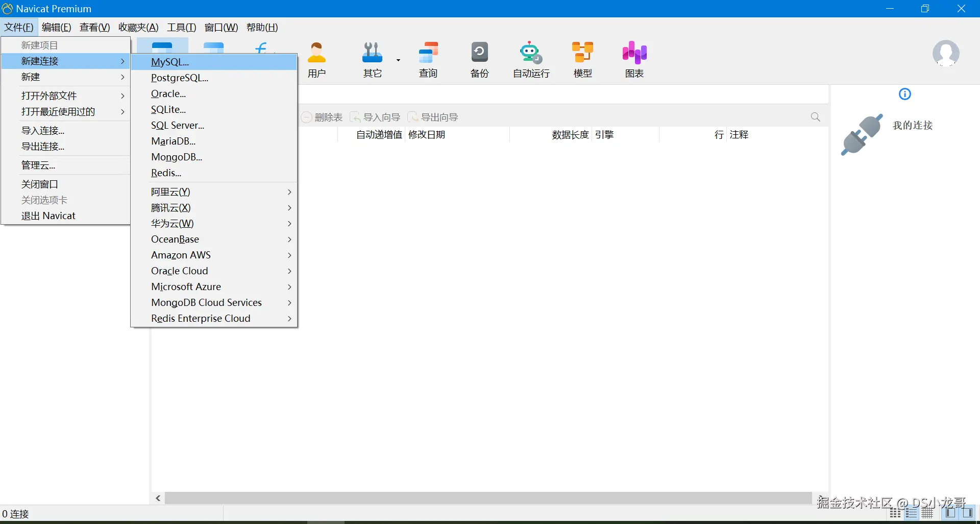Switch to list view icon in status bar
Screen dimensions: 980x524
click(x=896, y=513)
